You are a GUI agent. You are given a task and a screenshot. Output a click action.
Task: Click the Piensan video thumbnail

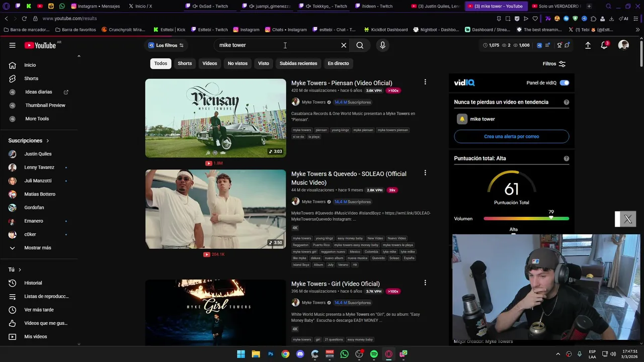[x=215, y=118]
